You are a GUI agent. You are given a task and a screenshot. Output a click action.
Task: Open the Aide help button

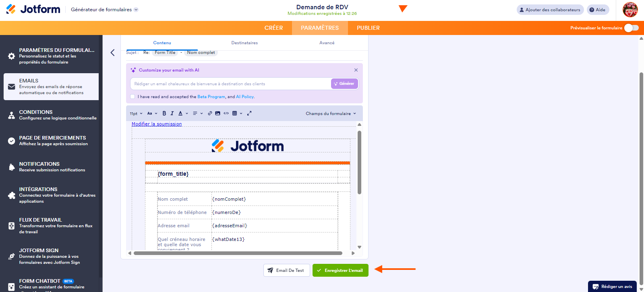point(598,10)
